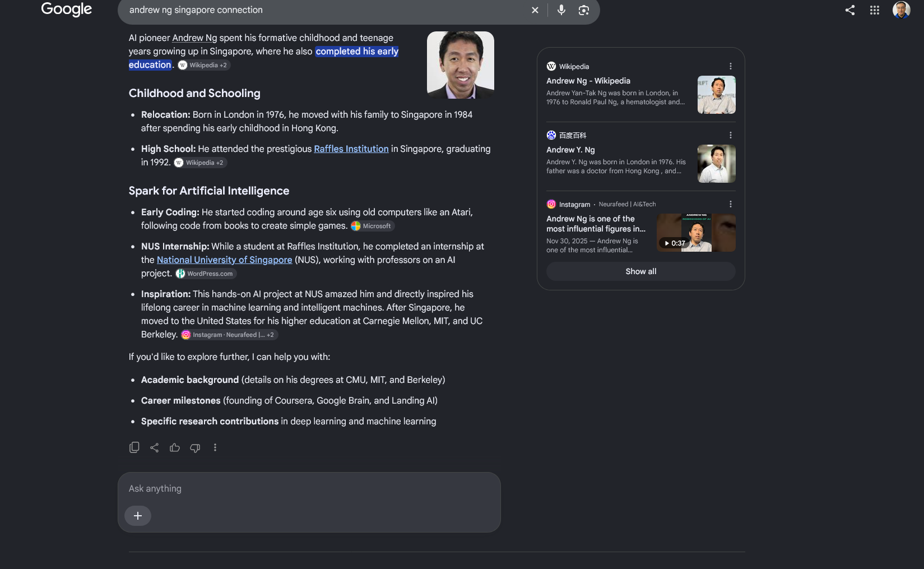Screen dimensions: 924x569
Task: Play the Instagram video thumbnail
Action: pyautogui.click(x=697, y=233)
